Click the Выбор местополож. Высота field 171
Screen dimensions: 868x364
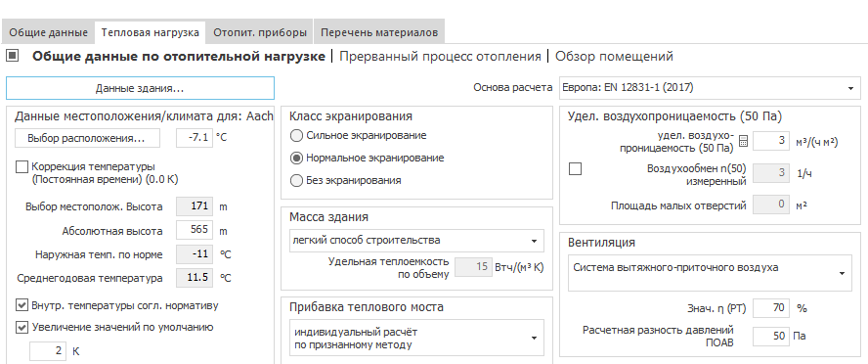click(195, 206)
